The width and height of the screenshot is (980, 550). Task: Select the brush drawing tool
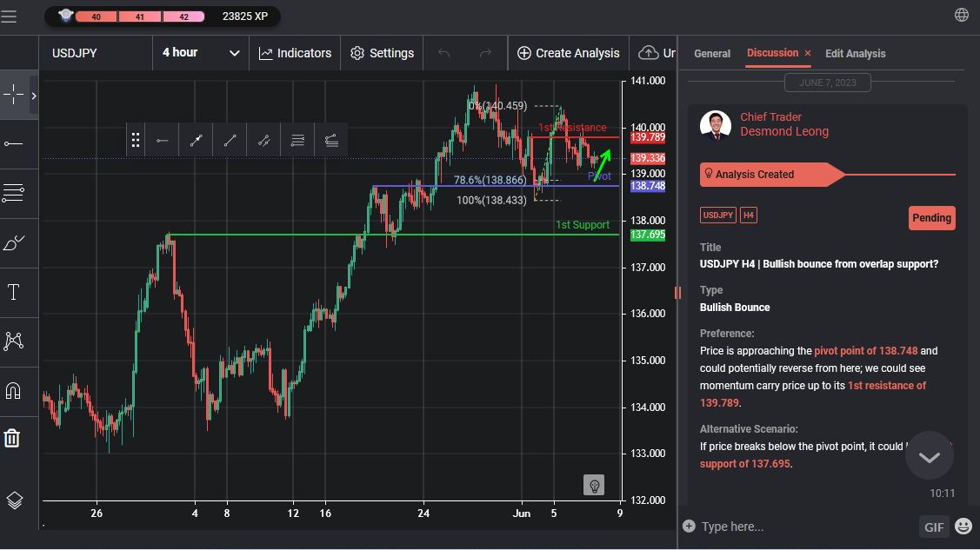[x=14, y=242]
